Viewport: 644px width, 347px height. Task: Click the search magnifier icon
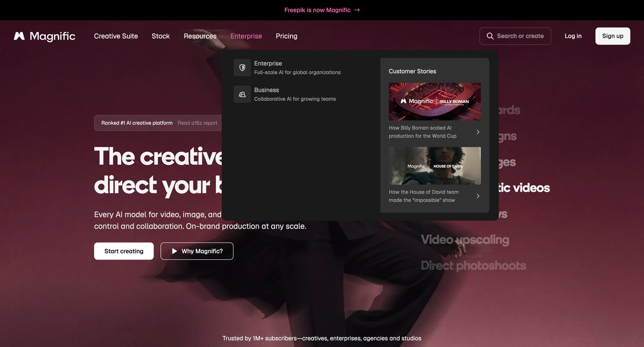[490, 36]
